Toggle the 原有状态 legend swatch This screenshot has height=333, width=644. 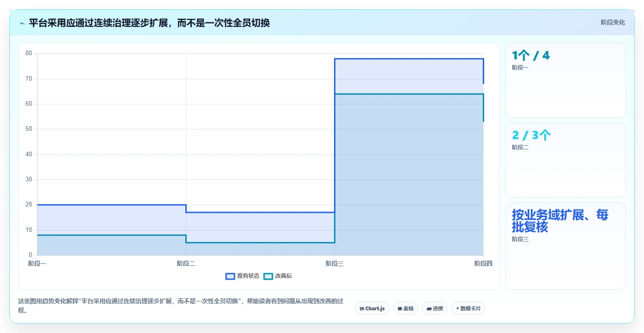[x=230, y=276]
